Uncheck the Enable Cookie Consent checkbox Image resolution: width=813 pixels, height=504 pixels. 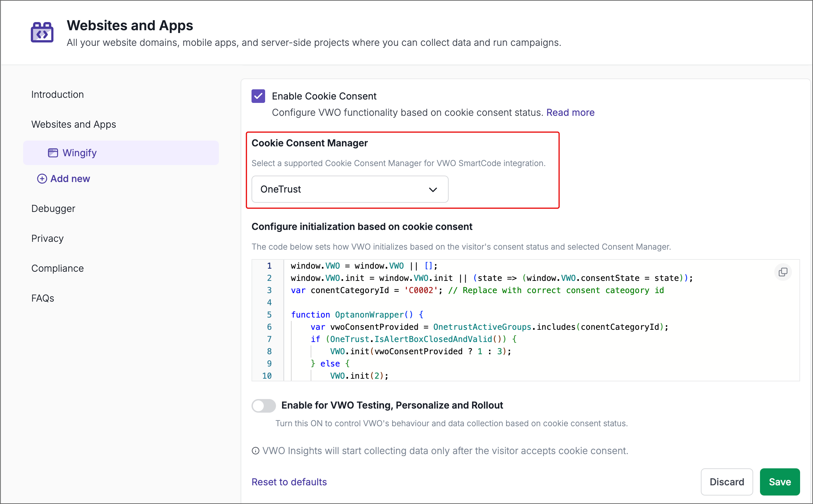pos(258,96)
